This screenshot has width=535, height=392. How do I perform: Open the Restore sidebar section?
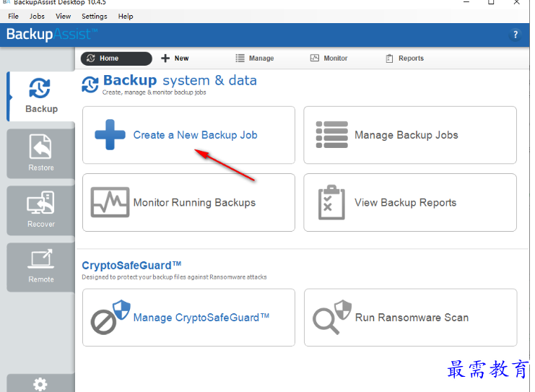(41, 154)
